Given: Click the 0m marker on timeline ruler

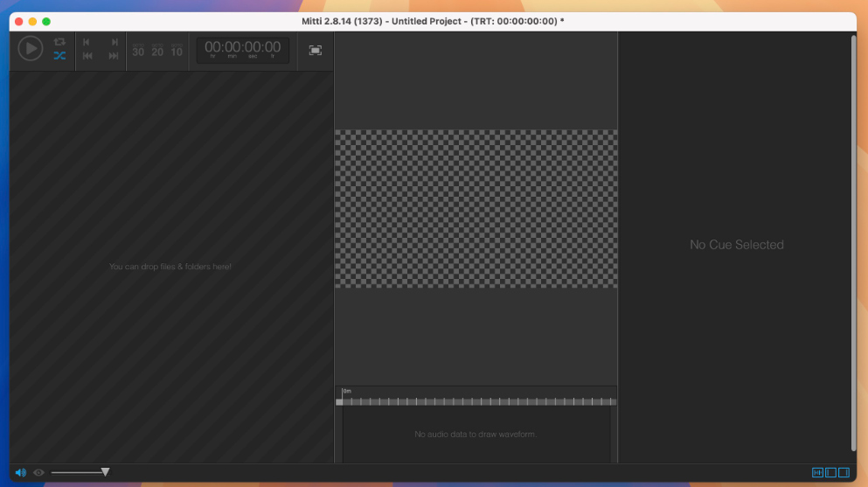Looking at the screenshot, I should (347, 391).
